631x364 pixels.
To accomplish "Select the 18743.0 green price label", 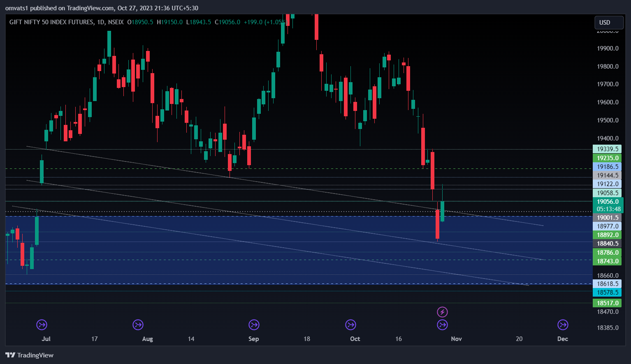I will 607,261.
